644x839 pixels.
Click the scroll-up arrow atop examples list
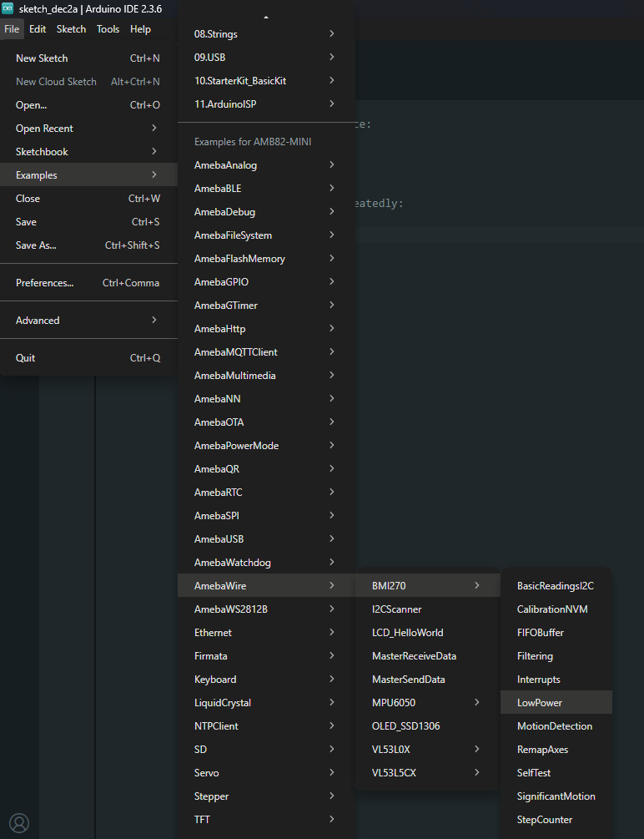[266, 17]
